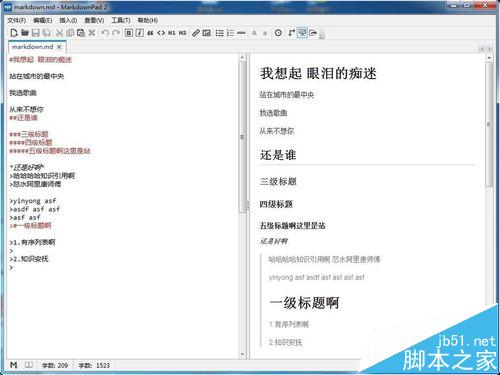Close the markdown.md tab
The image size is (500, 375).
59,47
